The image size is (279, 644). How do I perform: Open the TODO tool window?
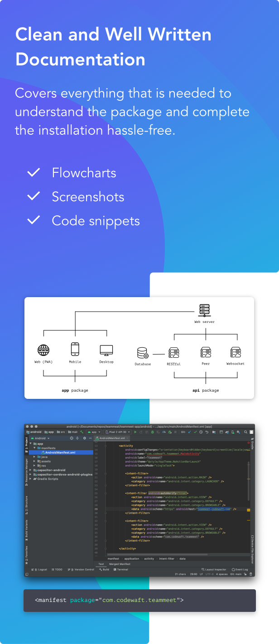[58, 569]
